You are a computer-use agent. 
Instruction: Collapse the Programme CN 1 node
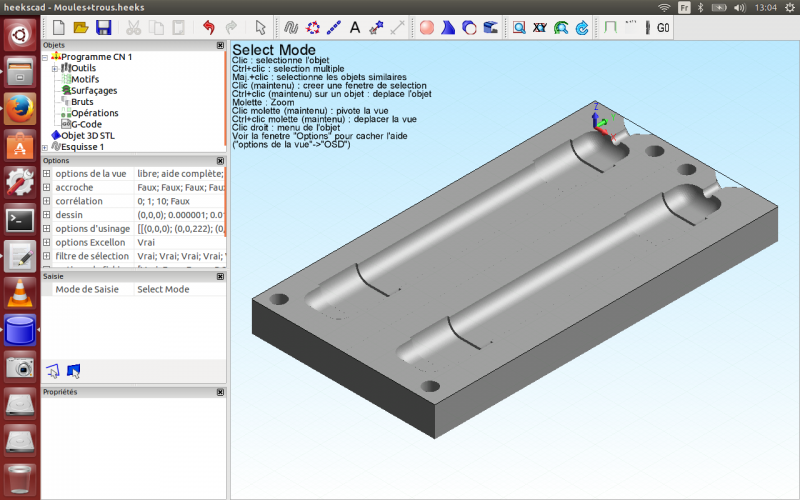[45, 57]
